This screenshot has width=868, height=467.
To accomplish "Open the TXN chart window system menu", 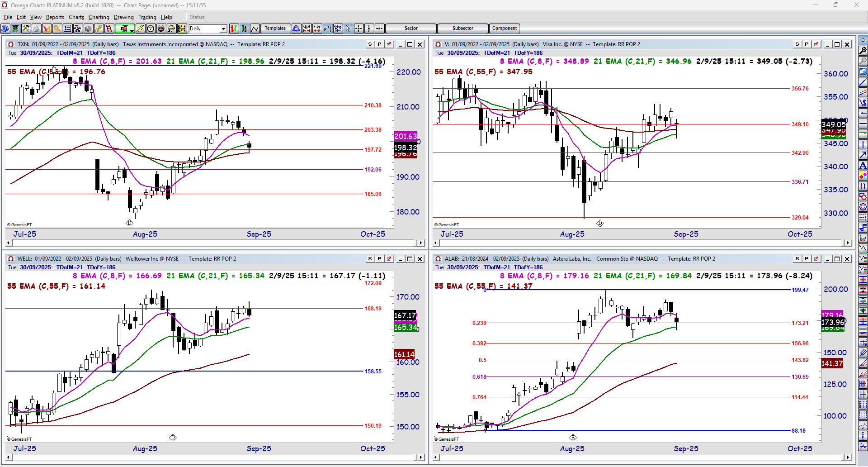I will (x=11, y=44).
